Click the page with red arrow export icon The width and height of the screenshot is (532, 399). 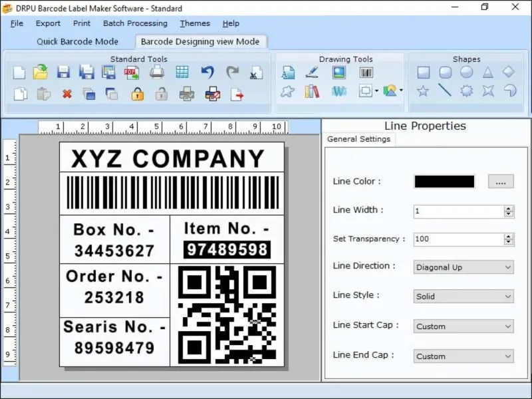(237, 94)
